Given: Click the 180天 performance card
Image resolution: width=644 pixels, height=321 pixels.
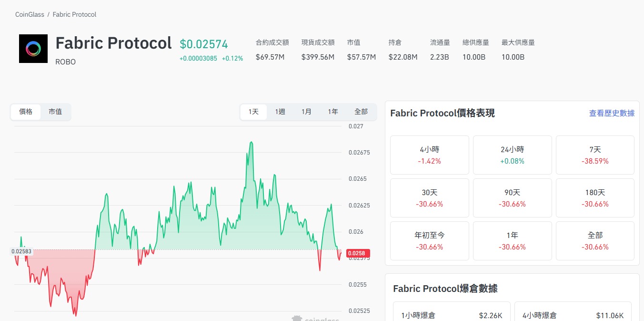Looking at the screenshot, I should pos(595,198).
